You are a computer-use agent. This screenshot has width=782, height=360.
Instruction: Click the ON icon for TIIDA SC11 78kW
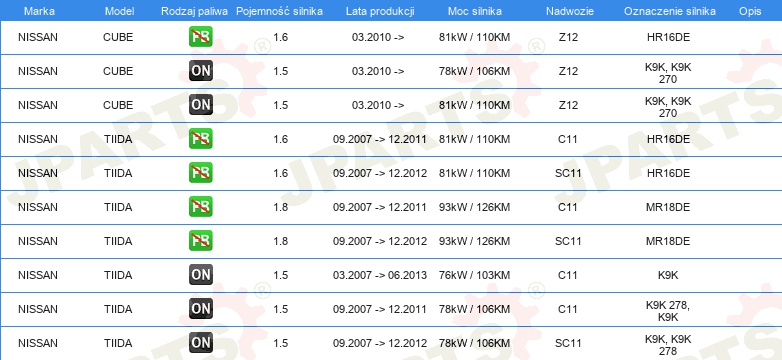tap(200, 343)
